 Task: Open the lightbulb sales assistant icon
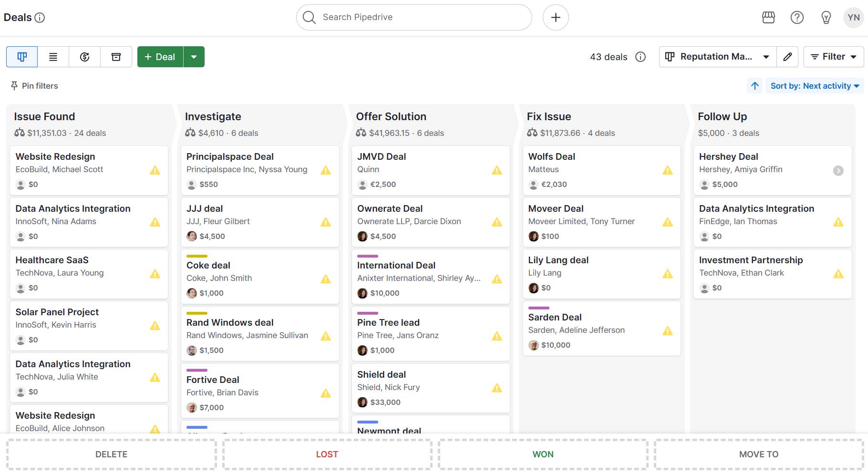(826, 18)
